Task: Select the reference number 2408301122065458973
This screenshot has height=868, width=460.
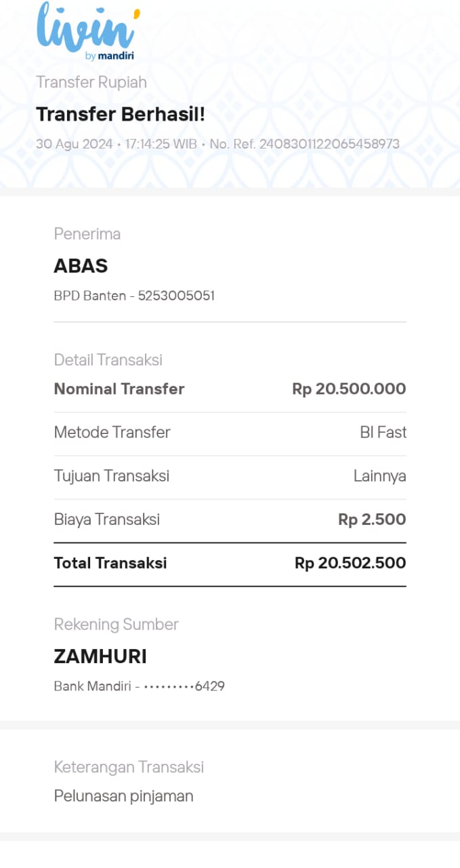Action: (329, 144)
